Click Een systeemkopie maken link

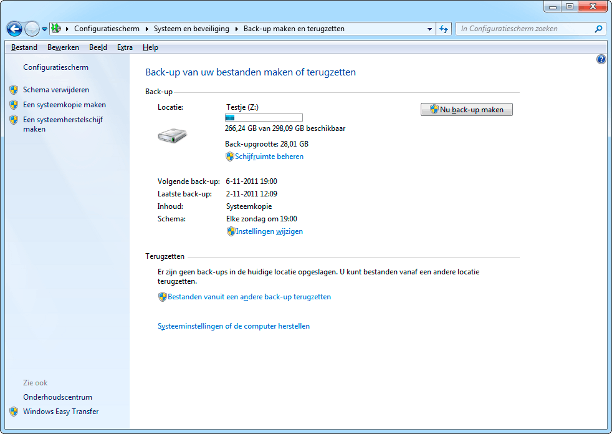pos(64,105)
